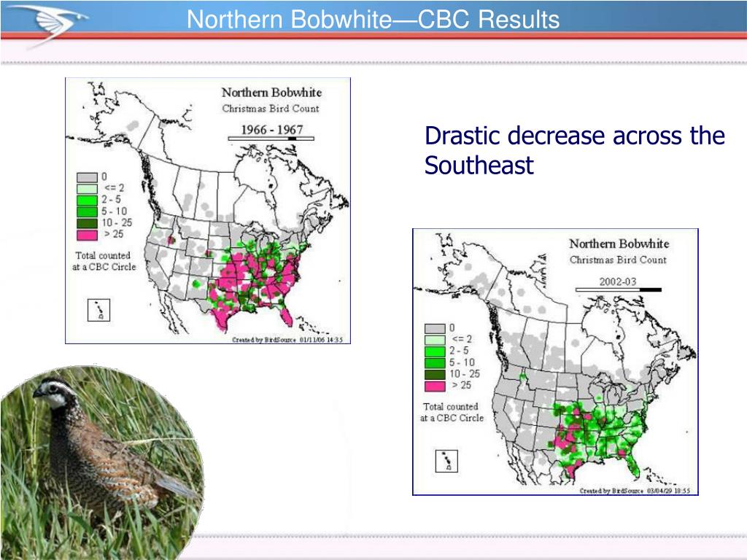Click the Northern Bobwhite—CBC Results slide title
This screenshot has height=560, width=747.
pos(373,20)
